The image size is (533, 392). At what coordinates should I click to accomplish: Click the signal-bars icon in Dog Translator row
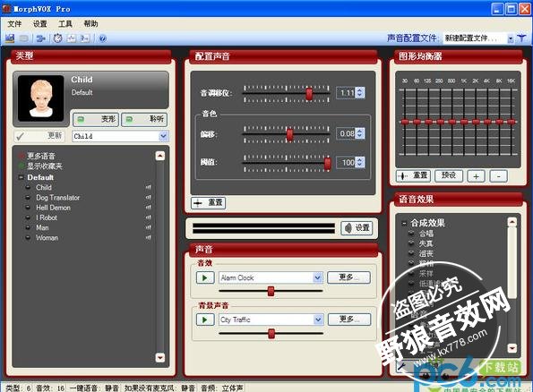coord(148,198)
